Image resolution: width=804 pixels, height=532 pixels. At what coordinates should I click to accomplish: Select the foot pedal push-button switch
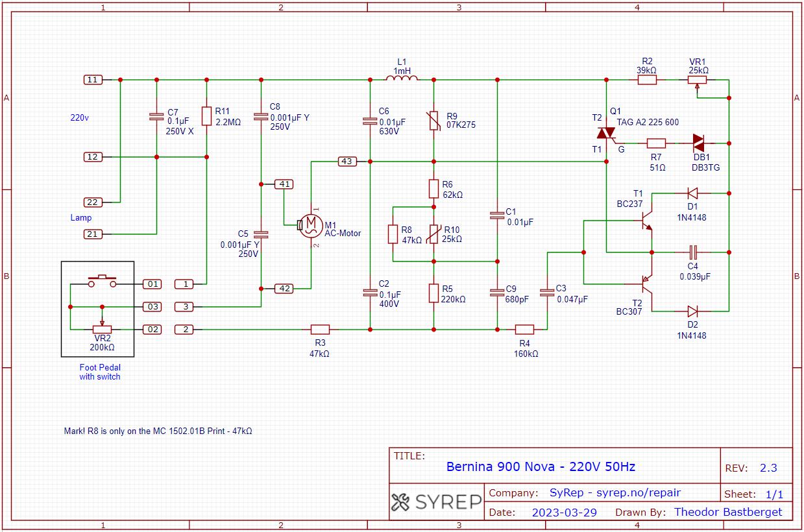[102, 280]
